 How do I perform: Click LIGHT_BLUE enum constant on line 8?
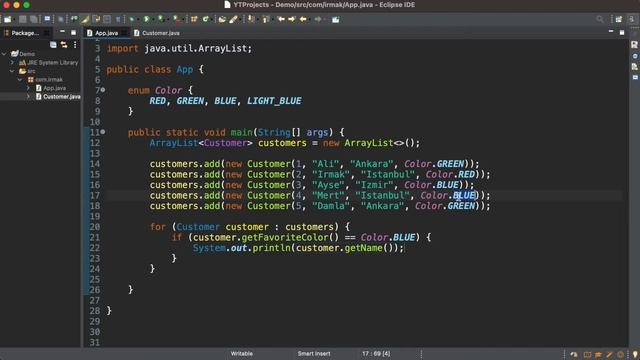tap(274, 100)
